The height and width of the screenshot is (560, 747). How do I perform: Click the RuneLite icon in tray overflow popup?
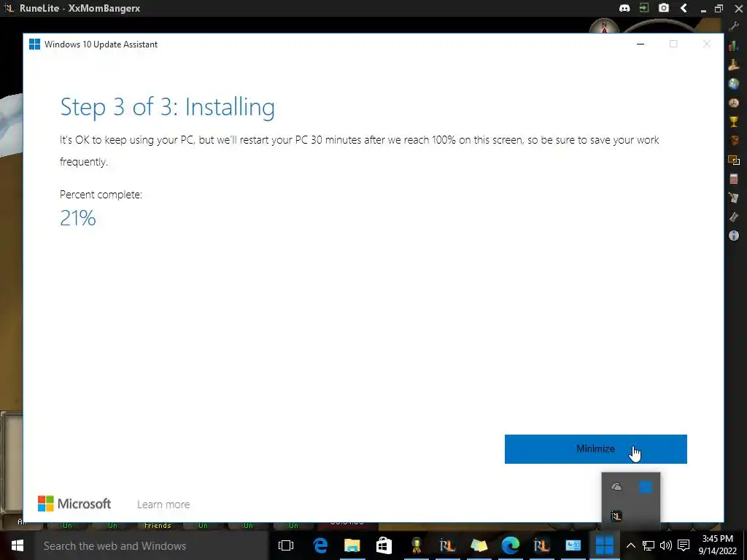[616, 516]
